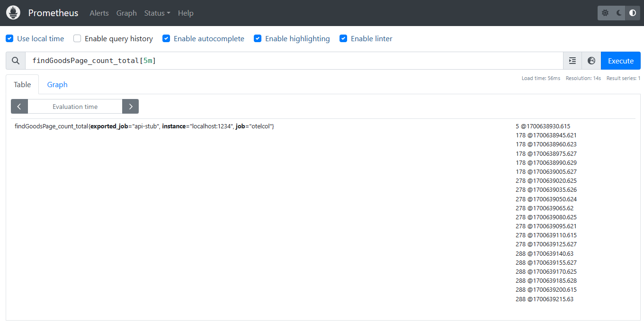This screenshot has height=323, width=644.
Task: Click the right arrow after Evaluation time
Action: [x=130, y=106]
